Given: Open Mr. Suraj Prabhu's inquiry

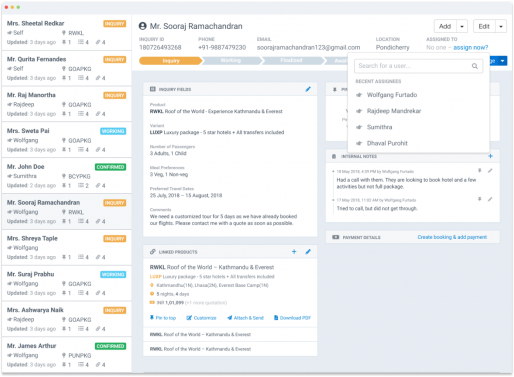Looking at the screenshot, I should [67, 283].
